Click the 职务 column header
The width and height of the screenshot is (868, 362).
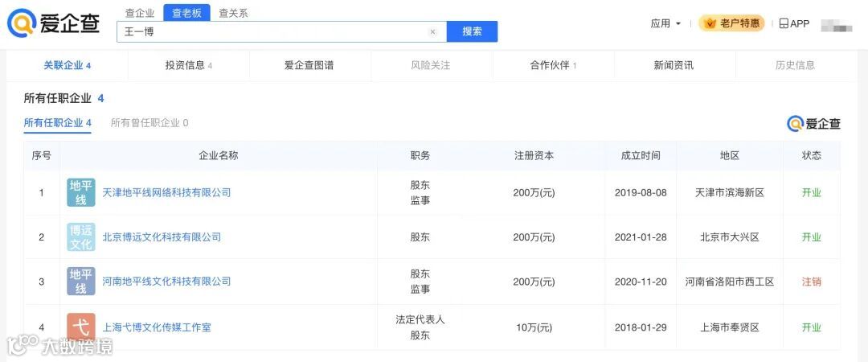pos(420,156)
